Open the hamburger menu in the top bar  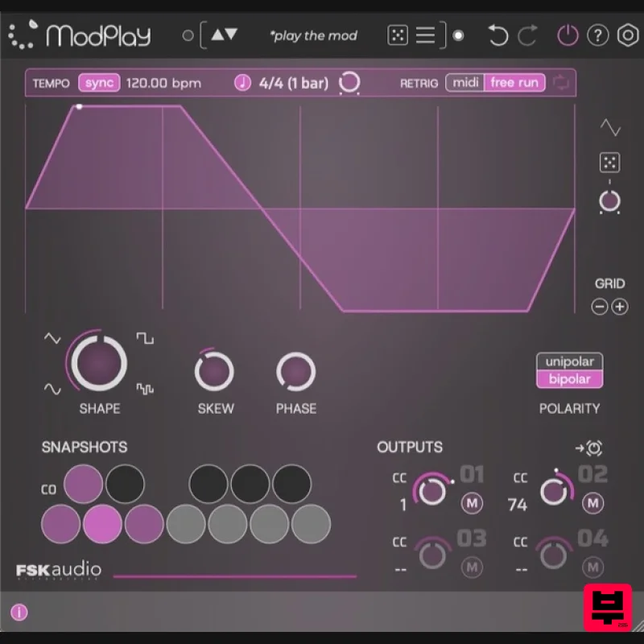pos(426,35)
